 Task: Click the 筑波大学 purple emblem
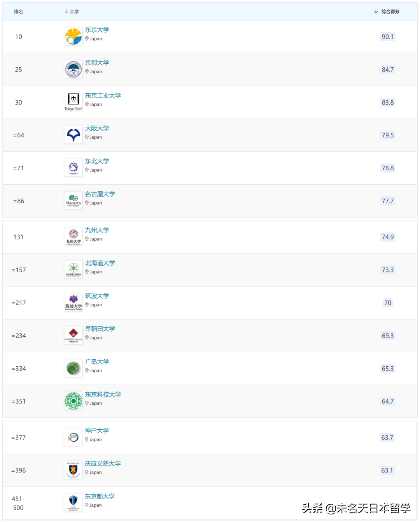tap(73, 302)
